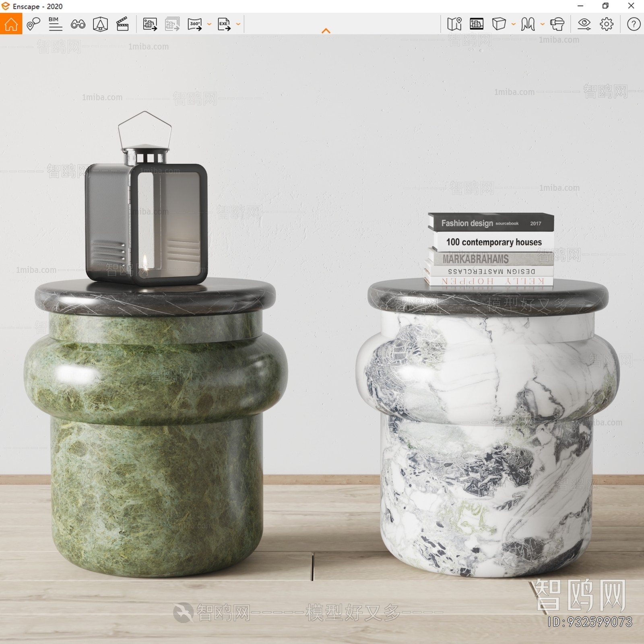The width and height of the screenshot is (644, 644).
Task: Click the 'Enscape - 2020' window title
Action: (37, 6)
